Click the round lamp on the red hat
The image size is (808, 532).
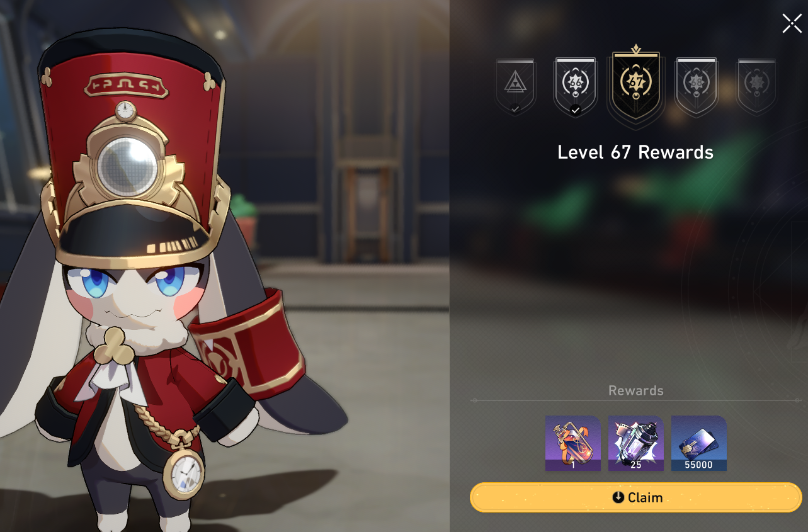pos(128,166)
